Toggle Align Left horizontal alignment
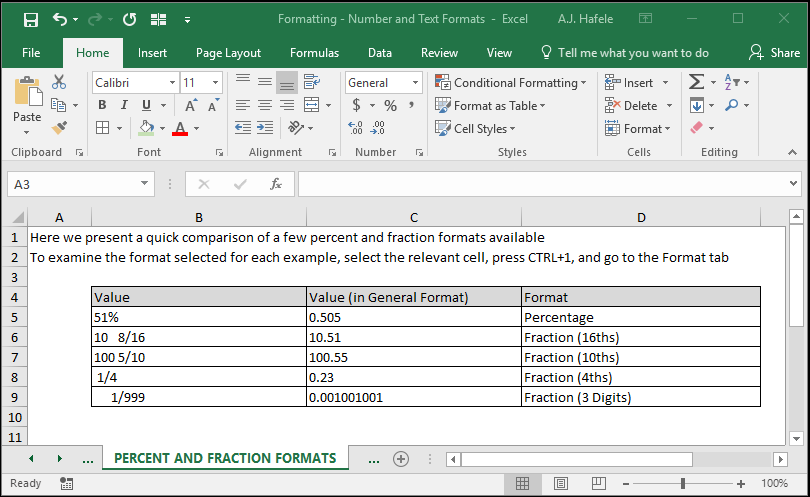Screen dimensions: 810x497 (243, 105)
